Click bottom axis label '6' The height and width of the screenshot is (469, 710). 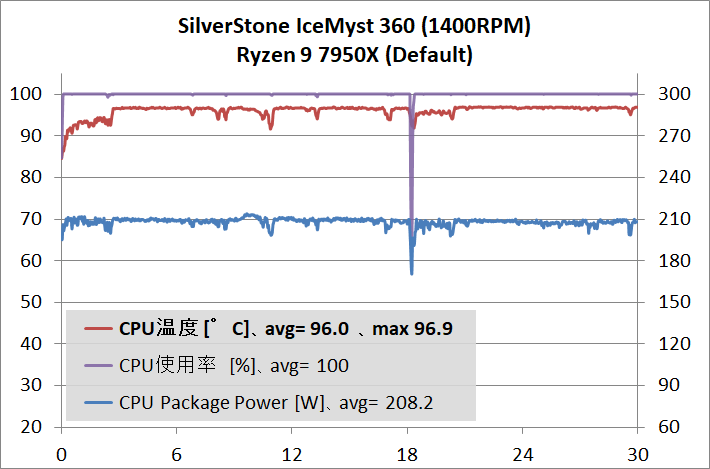(177, 454)
